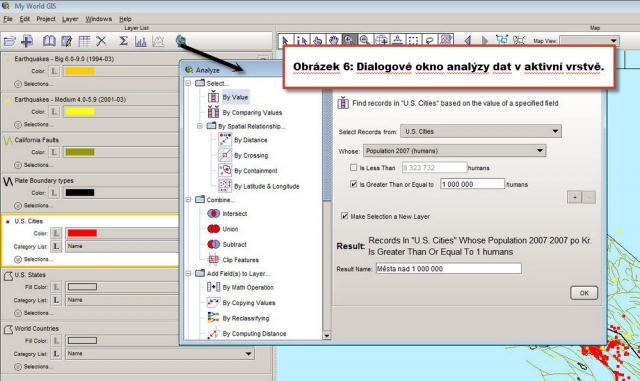This screenshot has width=640, height=381.
Task: Open the Select Records from U.S. Cities dropdown
Action: click(x=481, y=131)
